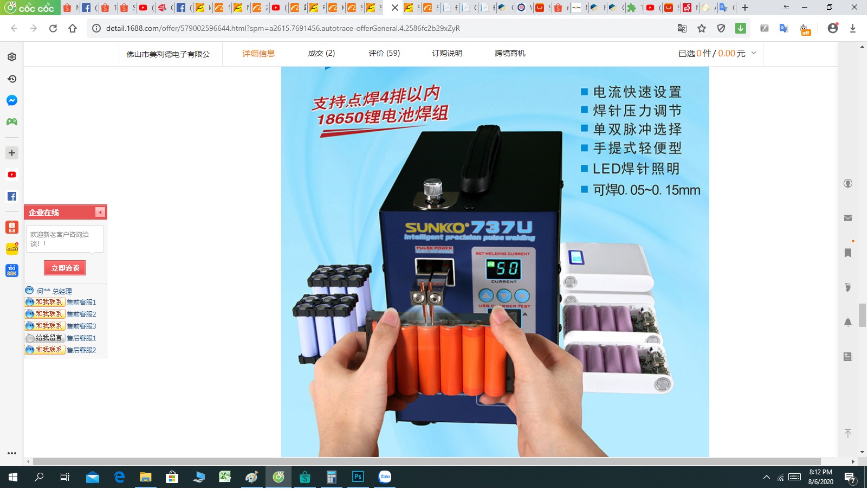Open the Windows notification center
This screenshot has width=868, height=489.
[x=850, y=478]
